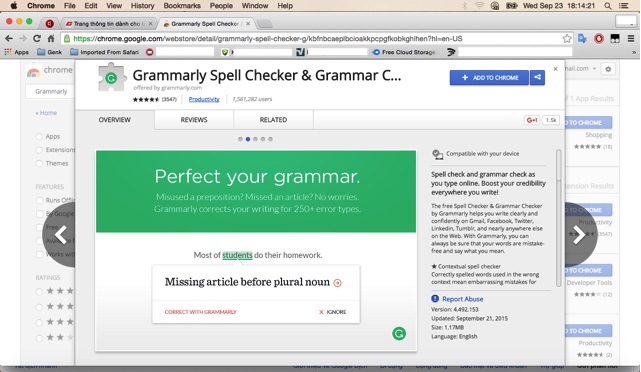Viewport: 641px width, 372px height.
Task: Click the green Grammarly badge in screenshot
Action: (x=399, y=334)
